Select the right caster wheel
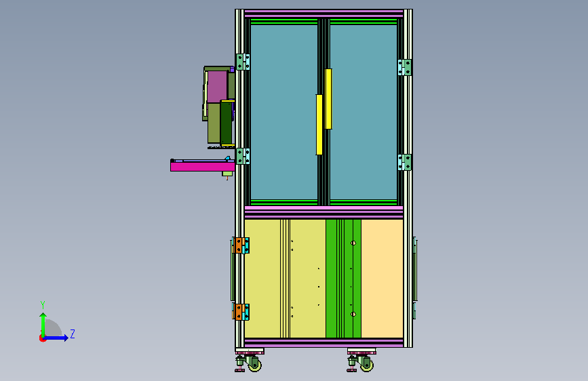 (x=367, y=365)
